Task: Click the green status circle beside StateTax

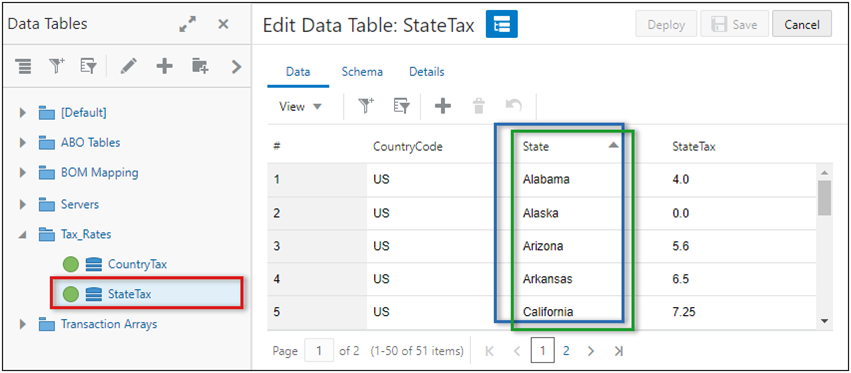Action: tap(71, 294)
